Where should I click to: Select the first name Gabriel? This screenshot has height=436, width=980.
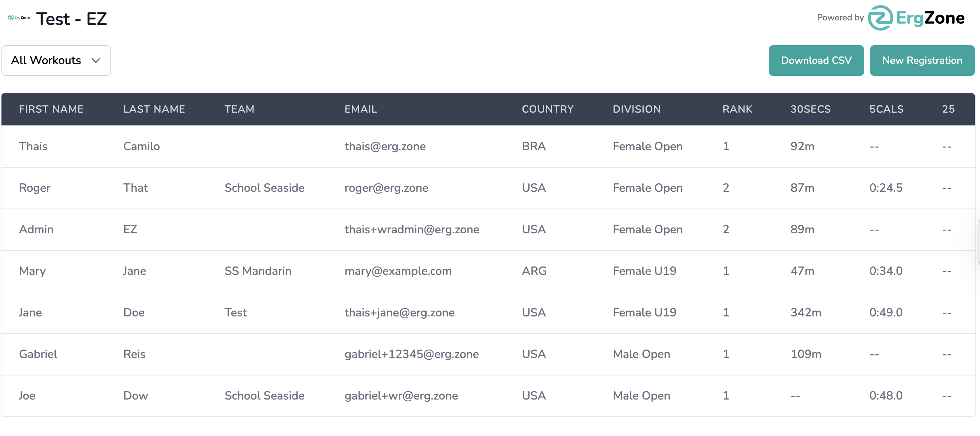[x=38, y=354]
